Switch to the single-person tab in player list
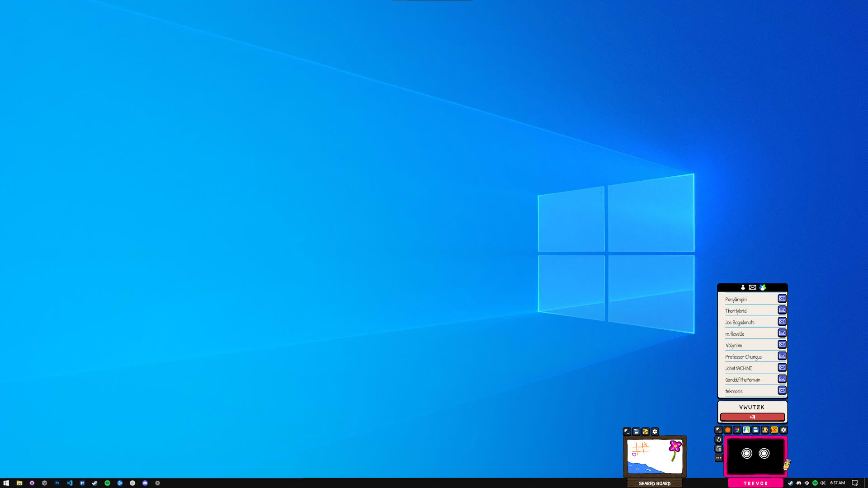Image resolution: width=868 pixels, height=488 pixels. [743, 287]
